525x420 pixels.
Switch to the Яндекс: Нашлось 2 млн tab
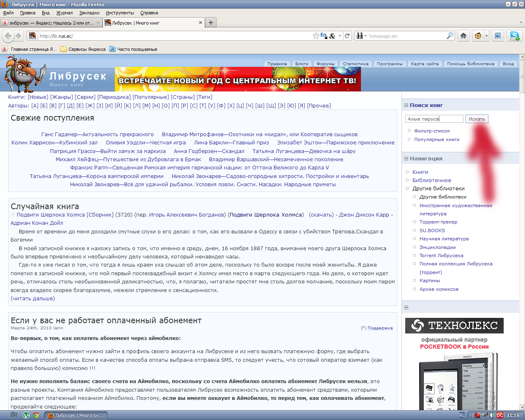pos(51,23)
